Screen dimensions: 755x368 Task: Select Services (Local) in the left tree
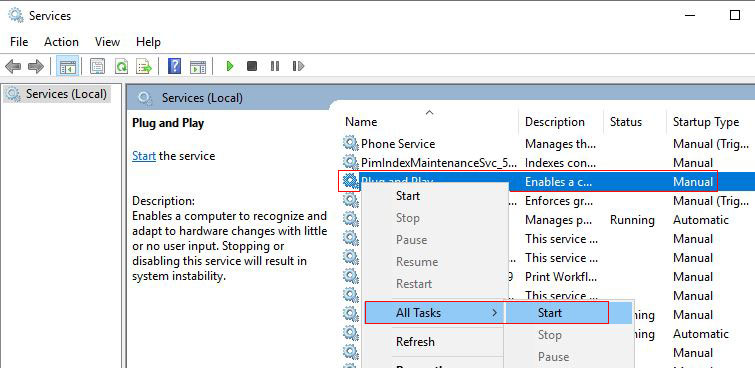coord(58,93)
